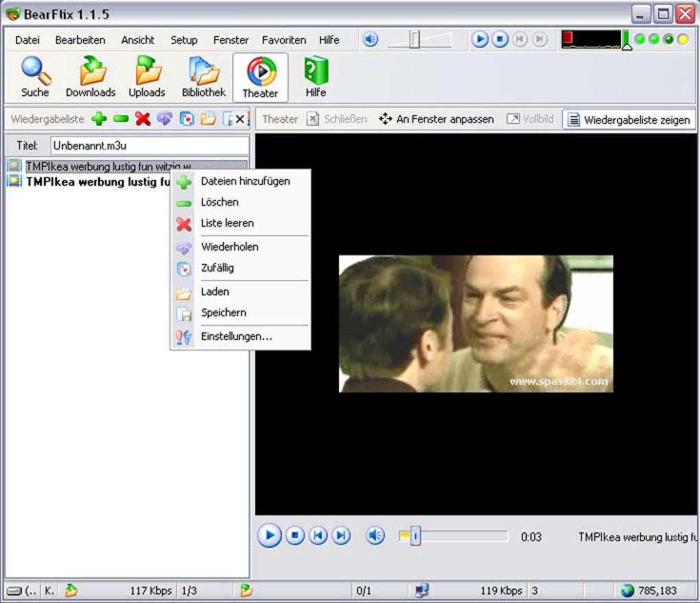Open the Hilfe menu in the menu bar

click(x=329, y=40)
